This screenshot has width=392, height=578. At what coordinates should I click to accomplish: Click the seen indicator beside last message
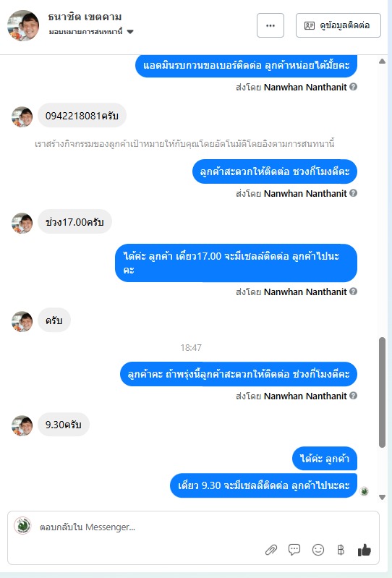click(x=364, y=491)
